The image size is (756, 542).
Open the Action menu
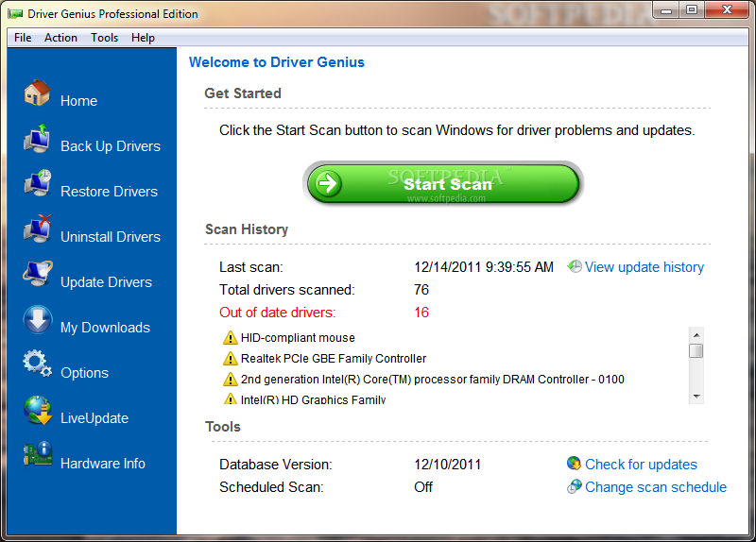[x=60, y=38]
